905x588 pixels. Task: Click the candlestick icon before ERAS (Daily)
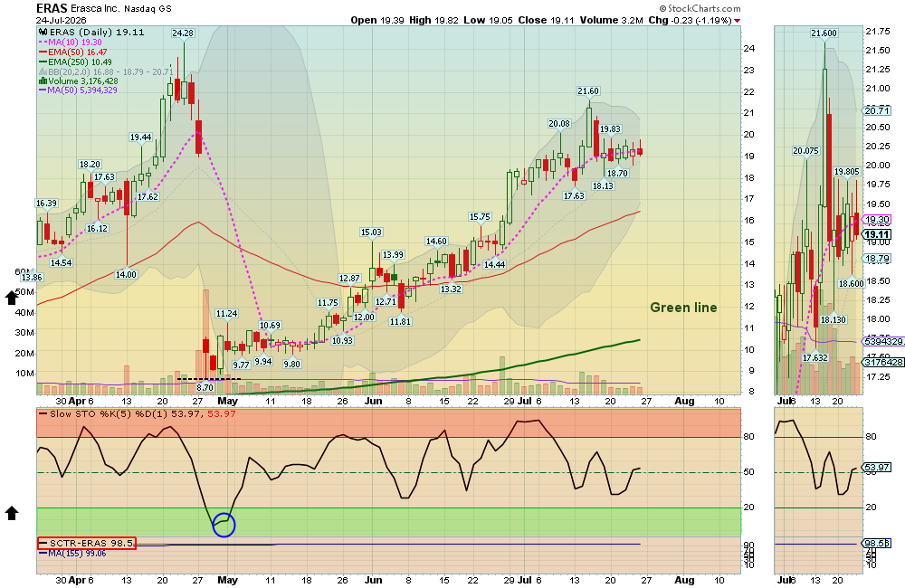43,33
